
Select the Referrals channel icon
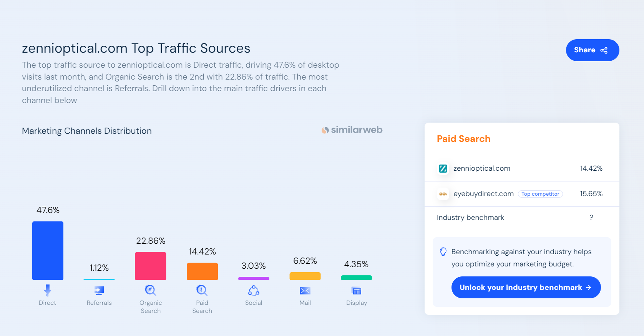point(99,291)
